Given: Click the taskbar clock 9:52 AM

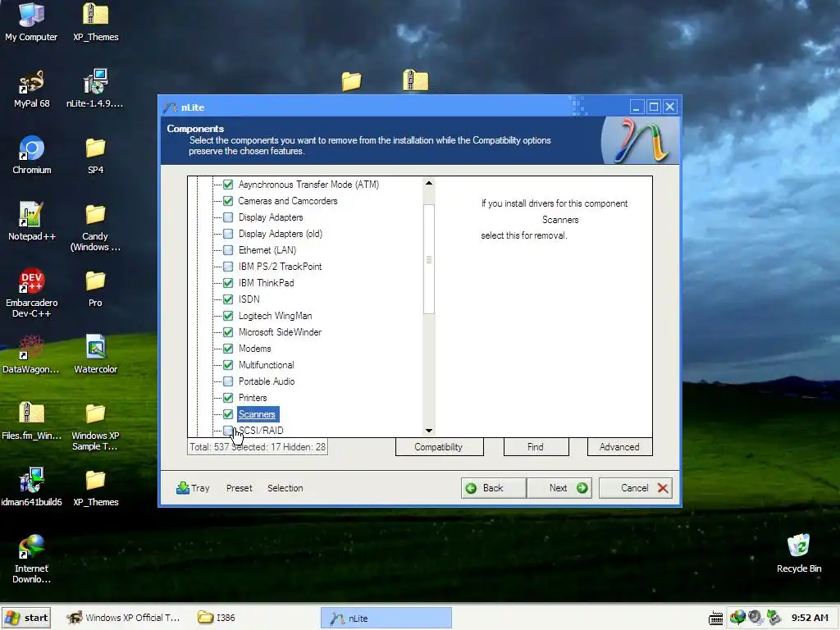Looking at the screenshot, I should click(810, 618).
